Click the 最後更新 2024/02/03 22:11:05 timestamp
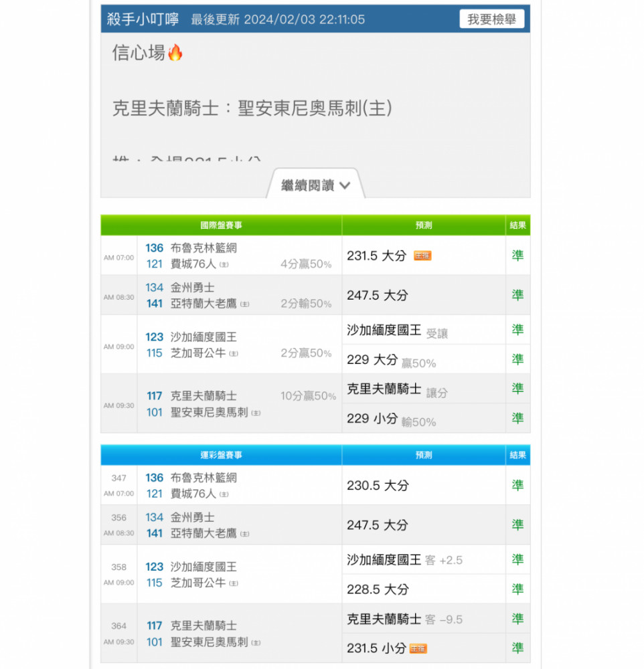This screenshot has height=669, width=644. click(x=278, y=19)
